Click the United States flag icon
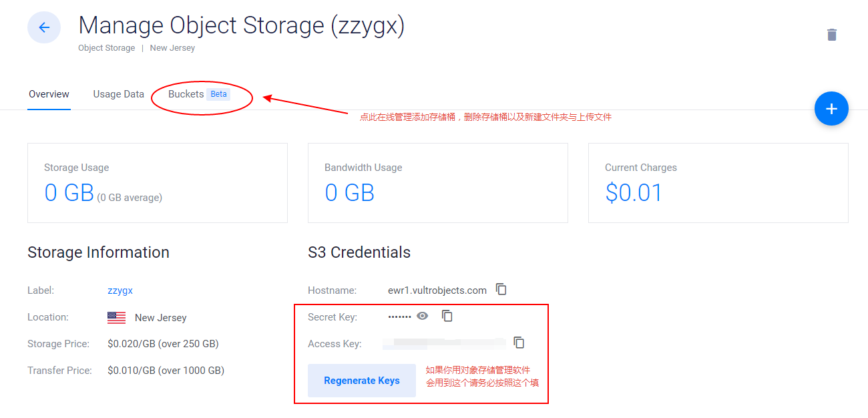 pos(116,318)
